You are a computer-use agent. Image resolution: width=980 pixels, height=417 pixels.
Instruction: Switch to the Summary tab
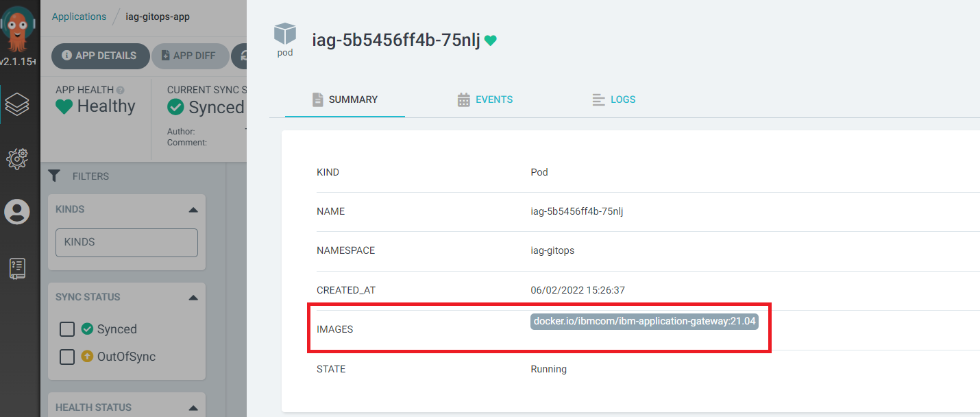[345, 99]
